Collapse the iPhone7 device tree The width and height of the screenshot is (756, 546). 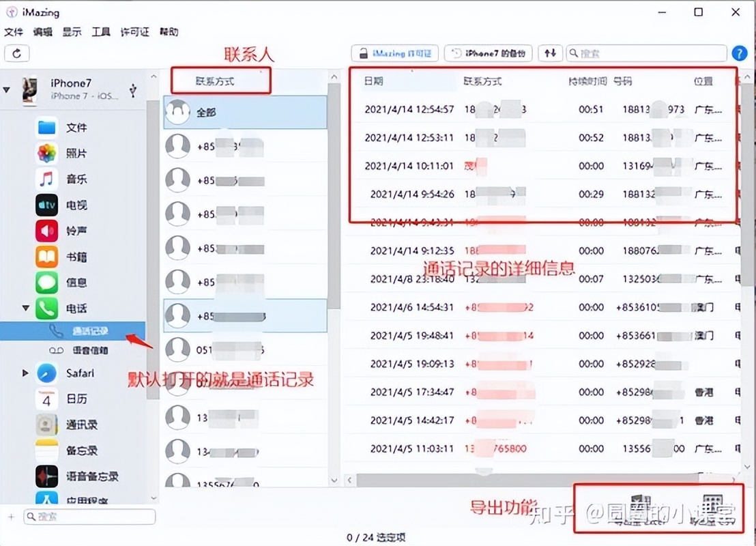tap(7, 89)
